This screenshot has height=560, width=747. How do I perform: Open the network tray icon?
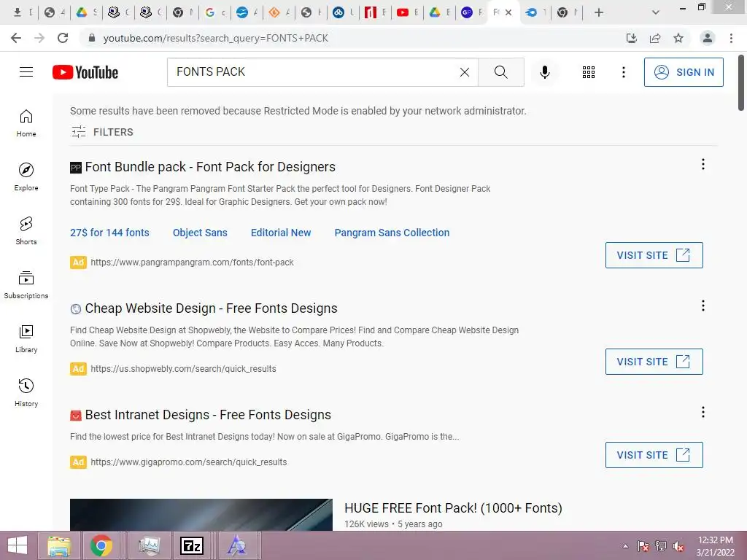pos(661,546)
